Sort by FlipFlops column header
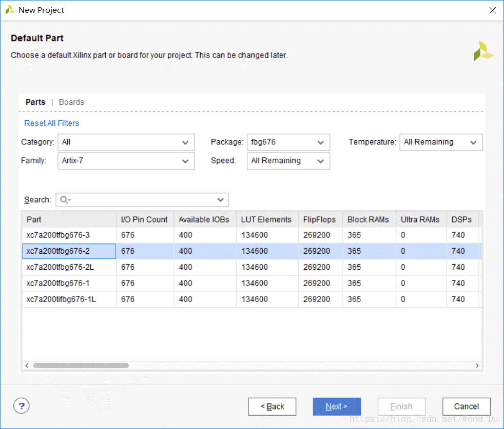This screenshot has width=504, height=429. tap(320, 219)
